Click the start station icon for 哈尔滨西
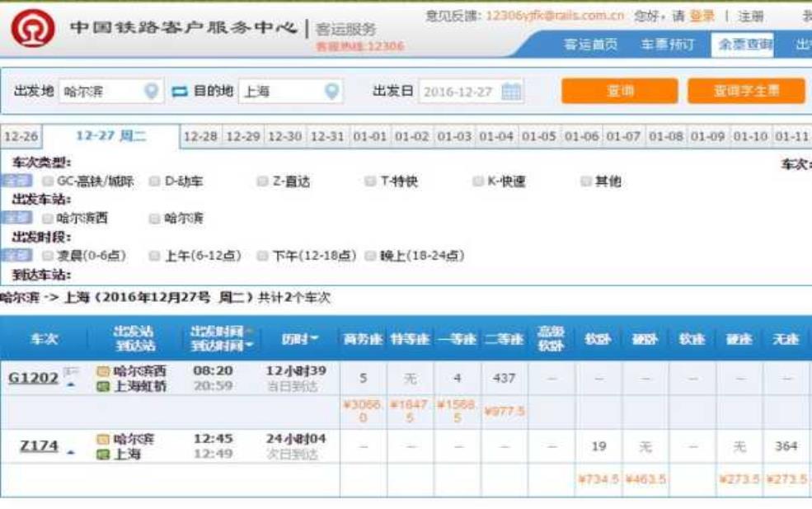The image size is (812, 509). [x=103, y=371]
